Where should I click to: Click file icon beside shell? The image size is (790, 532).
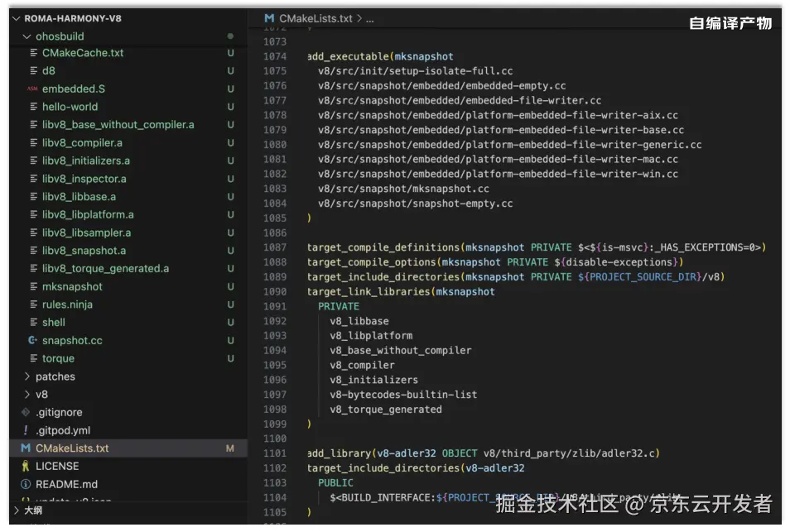[x=34, y=323]
